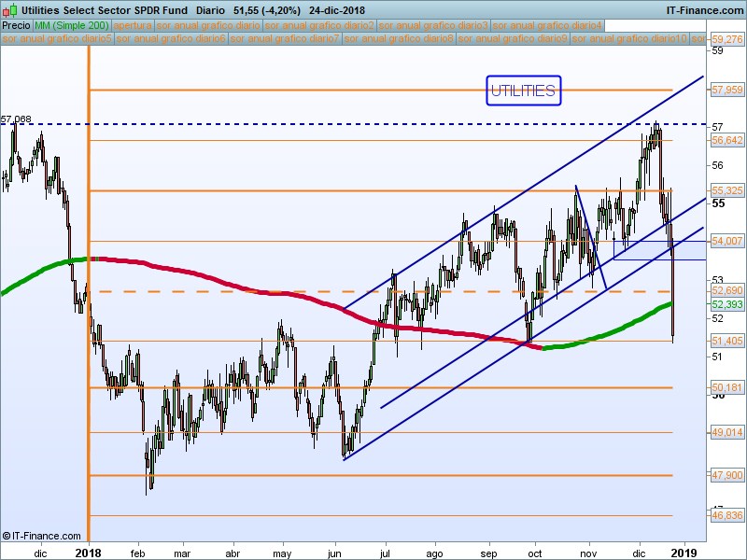Open sor anual grafico diario9 tab
747x560 pixels.
tap(513, 38)
